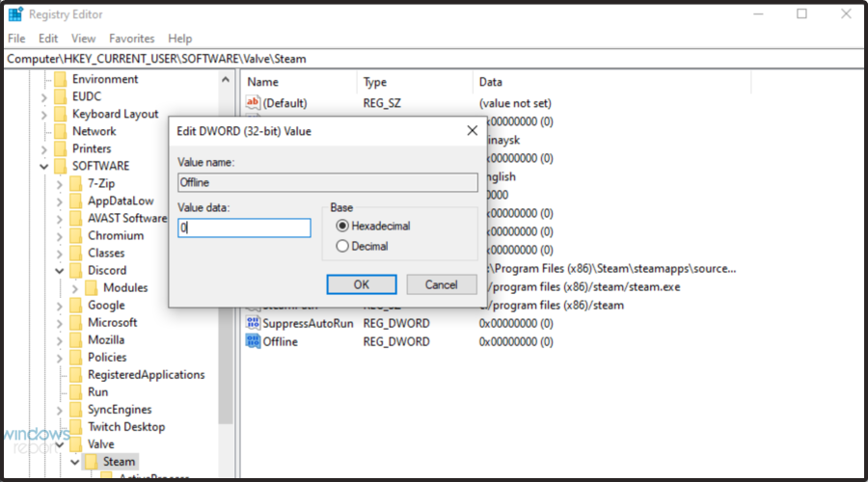Collapse the SOFTWARE key
Viewport: 868px width, 482px height.
[43, 167]
